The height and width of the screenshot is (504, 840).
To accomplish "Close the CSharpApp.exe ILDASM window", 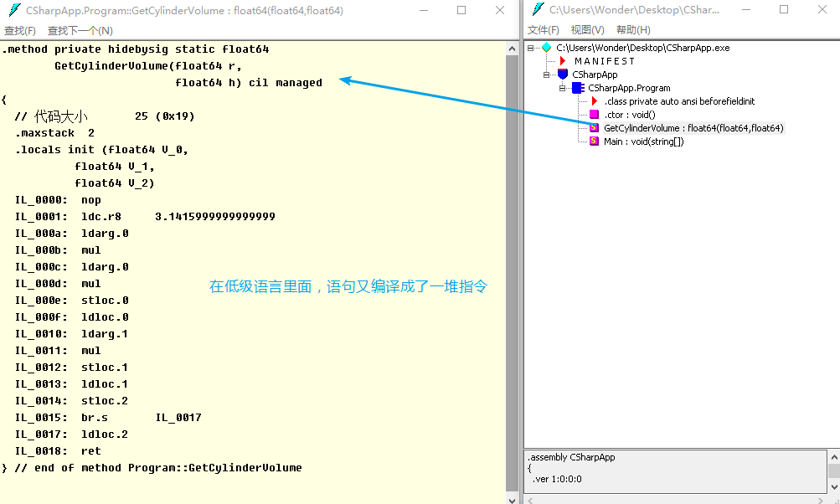I will [822, 10].
